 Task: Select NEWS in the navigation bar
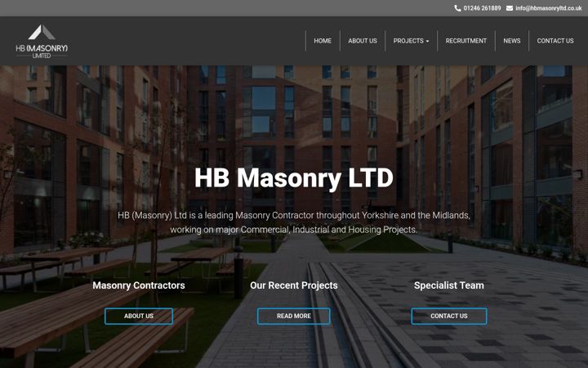coord(512,41)
